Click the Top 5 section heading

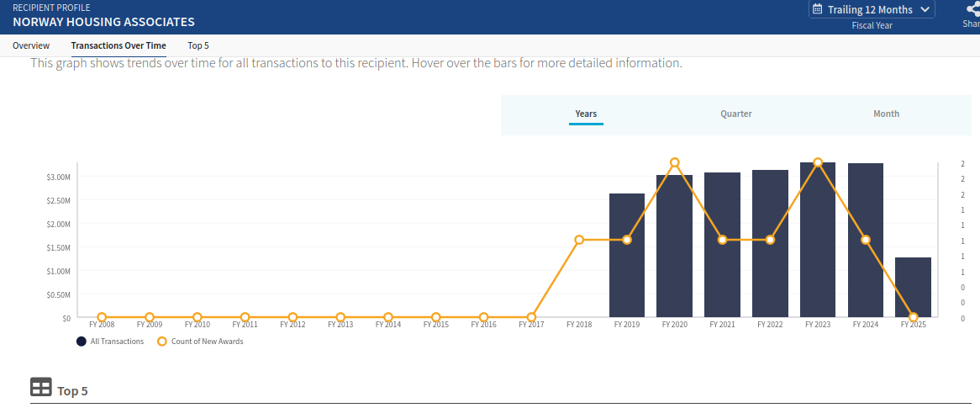pyautogui.click(x=72, y=391)
